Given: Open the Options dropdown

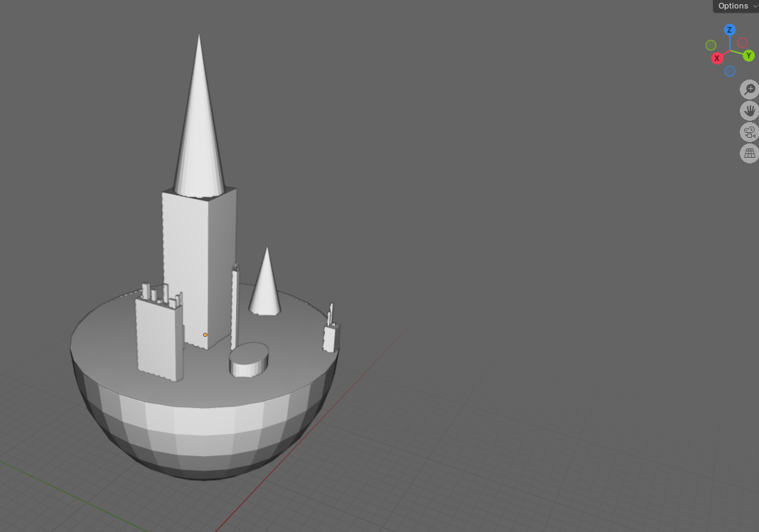Looking at the screenshot, I should (x=736, y=6).
